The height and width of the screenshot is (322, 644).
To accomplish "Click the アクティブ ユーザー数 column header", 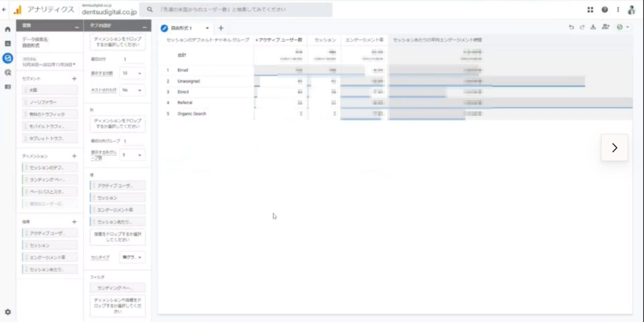I will click(279, 40).
